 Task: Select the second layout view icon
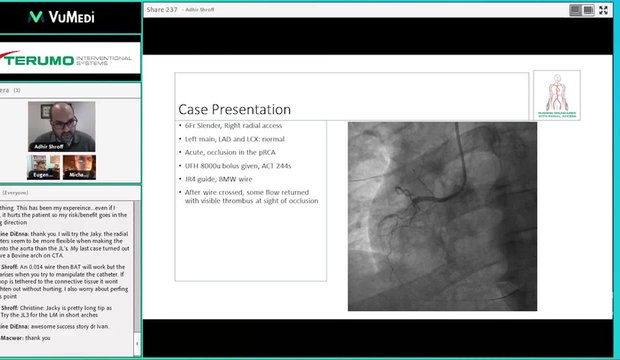(588, 10)
